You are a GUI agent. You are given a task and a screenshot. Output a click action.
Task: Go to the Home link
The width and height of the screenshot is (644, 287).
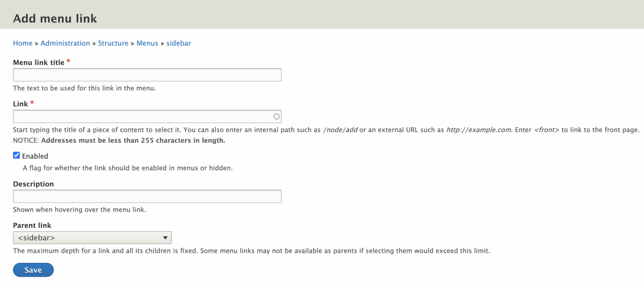[22, 43]
